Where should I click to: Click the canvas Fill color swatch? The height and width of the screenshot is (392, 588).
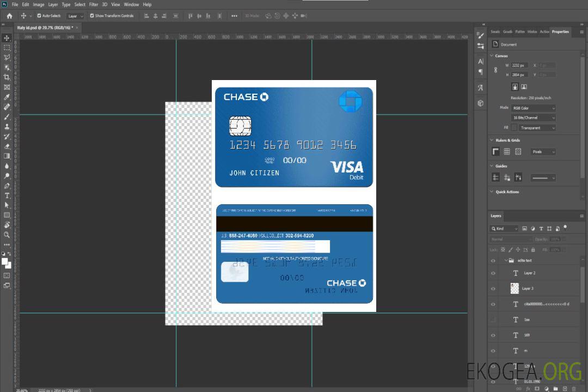pos(514,128)
